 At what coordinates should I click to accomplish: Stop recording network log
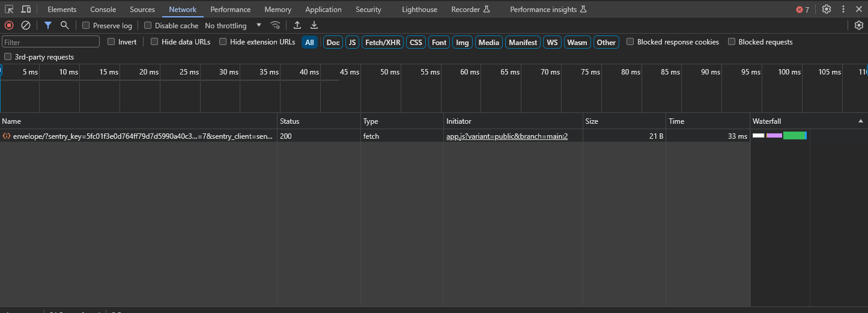pyautogui.click(x=9, y=25)
